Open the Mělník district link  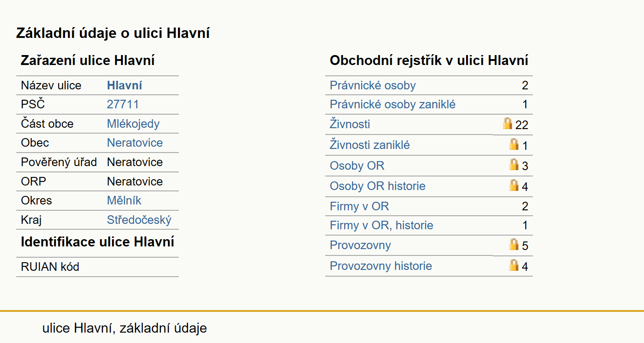pyautogui.click(x=124, y=200)
